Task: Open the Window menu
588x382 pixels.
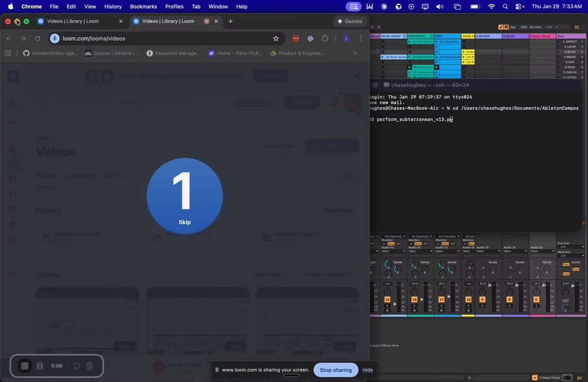Action: point(218,6)
